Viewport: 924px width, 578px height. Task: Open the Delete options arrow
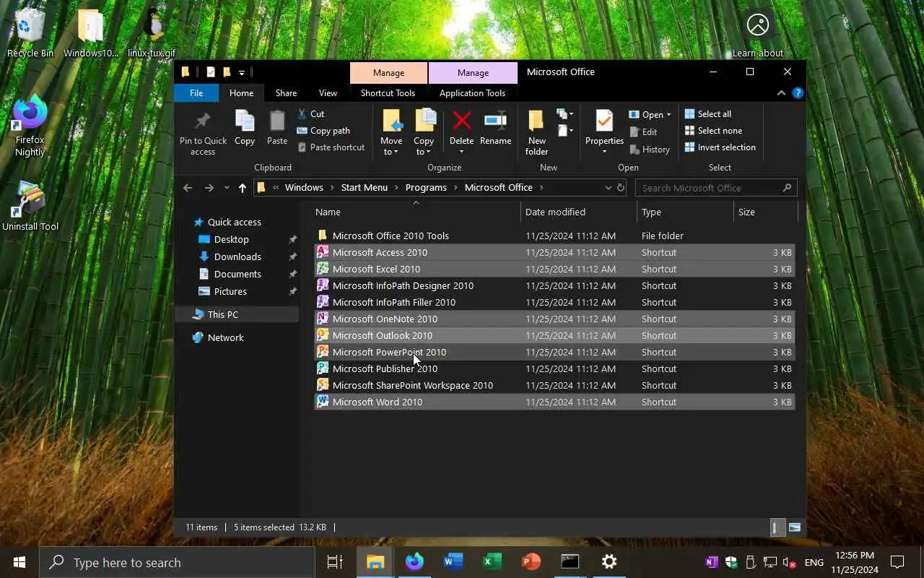pos(461,152)
